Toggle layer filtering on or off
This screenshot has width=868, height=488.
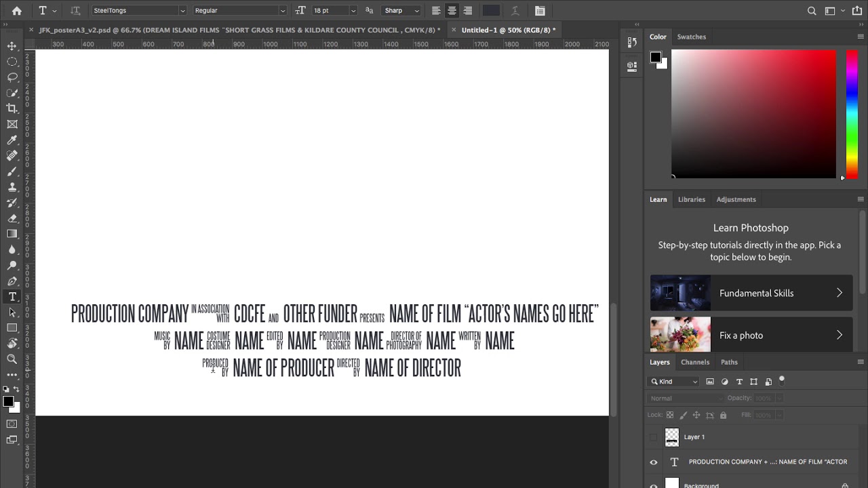(x=781, y=380)
